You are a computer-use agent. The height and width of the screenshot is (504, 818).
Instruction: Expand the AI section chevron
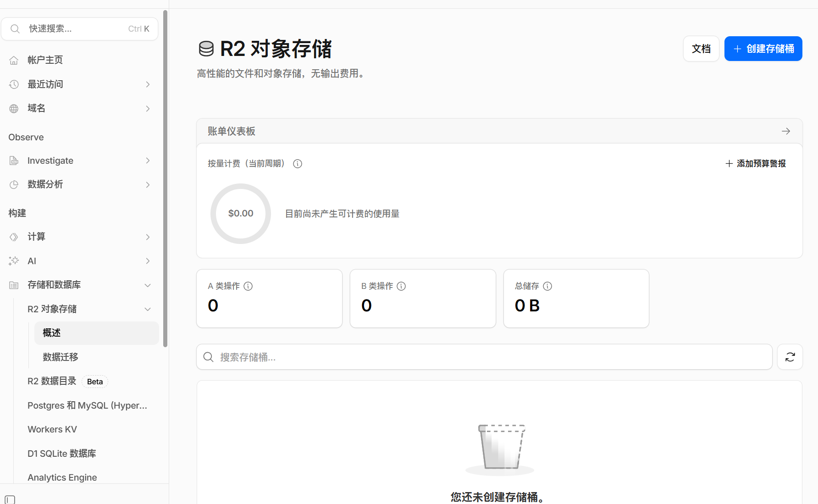pos(148,261)
